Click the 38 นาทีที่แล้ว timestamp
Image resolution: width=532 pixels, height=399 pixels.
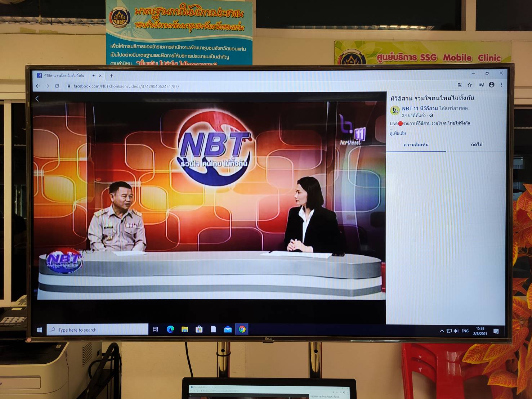pos(414,116)
